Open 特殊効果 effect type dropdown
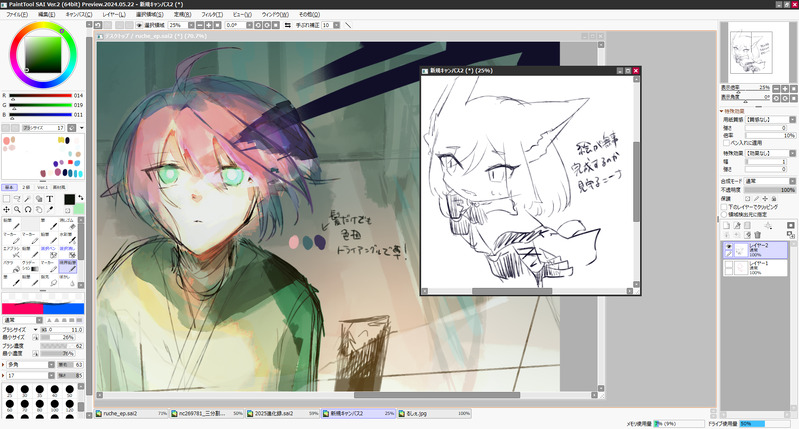799x429 pixels. coord(792,153)
